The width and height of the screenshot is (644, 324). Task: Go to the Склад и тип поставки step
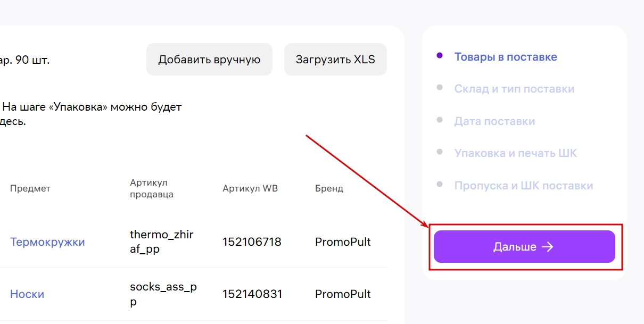pyautogui.click(x=515, y=88)
